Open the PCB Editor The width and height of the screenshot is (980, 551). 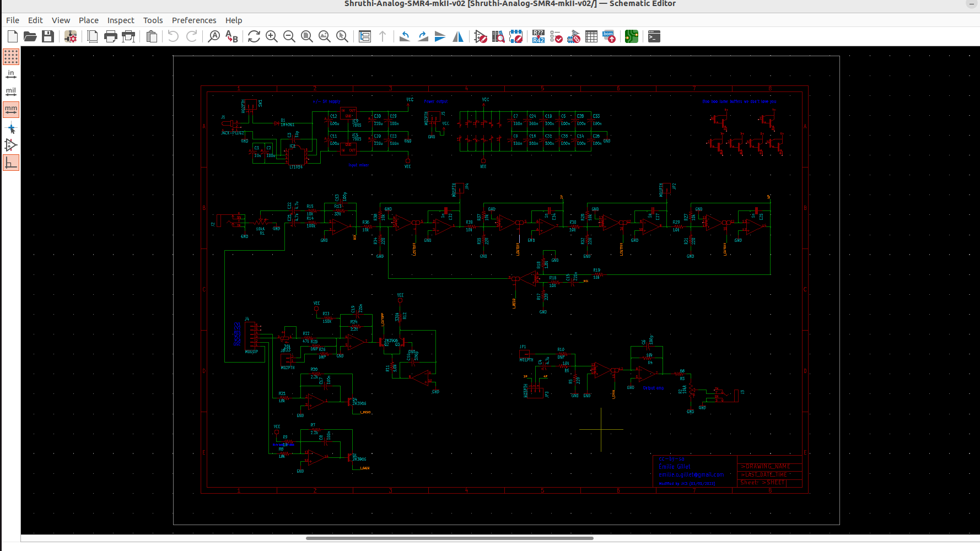tap(631, 36)
